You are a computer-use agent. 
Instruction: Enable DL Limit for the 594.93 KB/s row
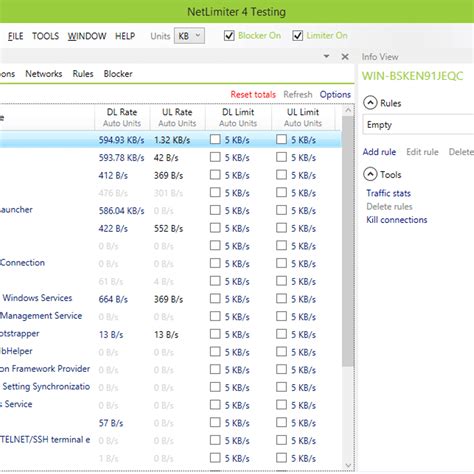(x=215, y=139)
